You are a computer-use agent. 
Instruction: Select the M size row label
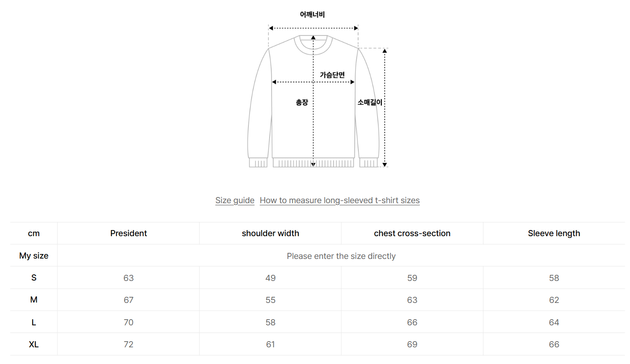pyautogui.click(x=34, y=300)
